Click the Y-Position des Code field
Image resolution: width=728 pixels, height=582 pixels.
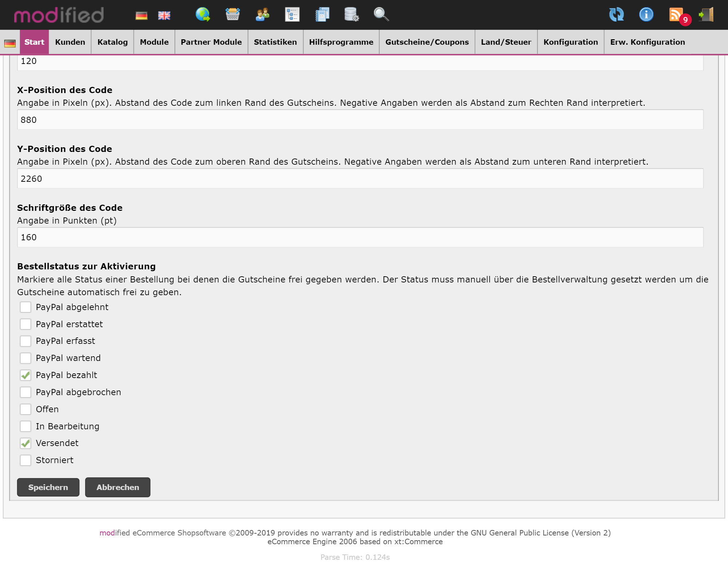point(360,178)
